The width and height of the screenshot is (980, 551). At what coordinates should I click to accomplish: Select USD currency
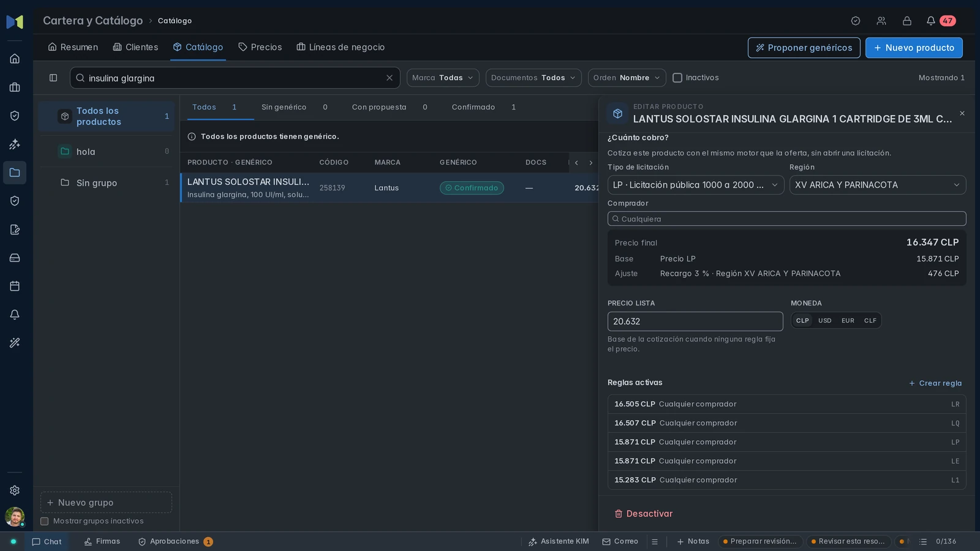[x=825, y=321]
